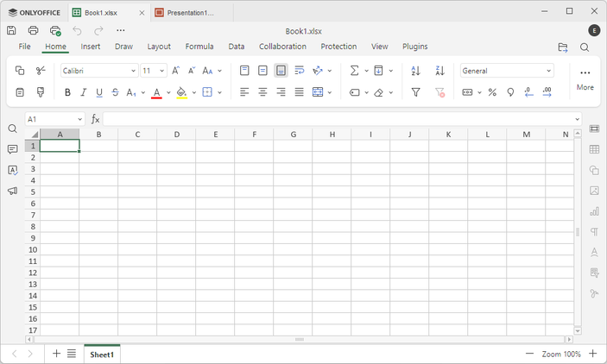Click the More button in ribbon
The image size is (607, 364).
(x=585, y=80)
